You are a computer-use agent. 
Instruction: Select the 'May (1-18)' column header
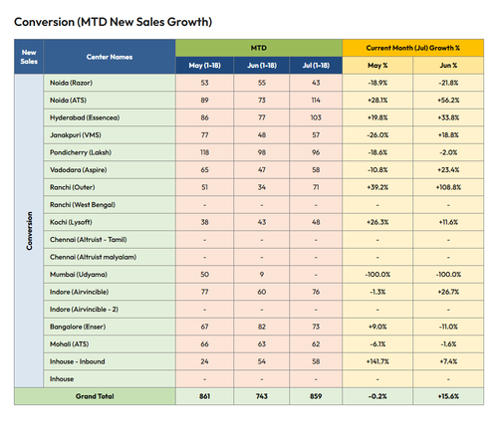tap(205, 66)
